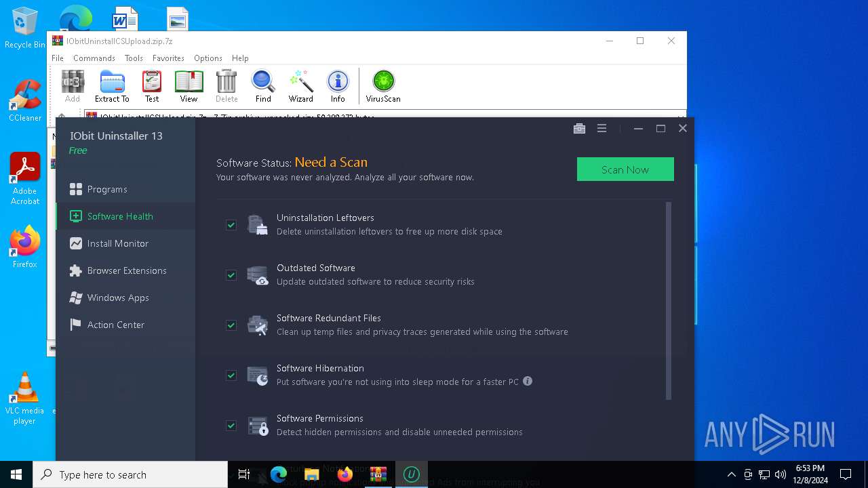Click the Outdated Software item icon
The width and height of the screenshot is (868, 488).
tap(257, 274)
